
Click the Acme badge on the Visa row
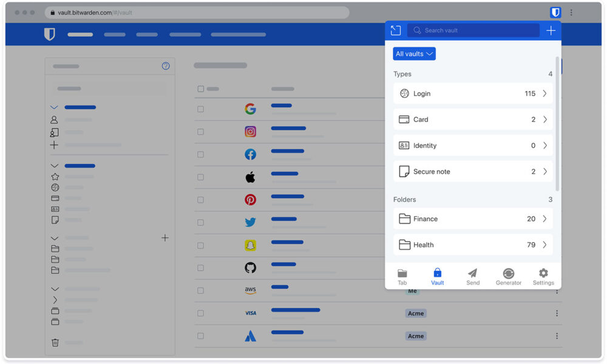pyautogui.click(x=416, y=313)
